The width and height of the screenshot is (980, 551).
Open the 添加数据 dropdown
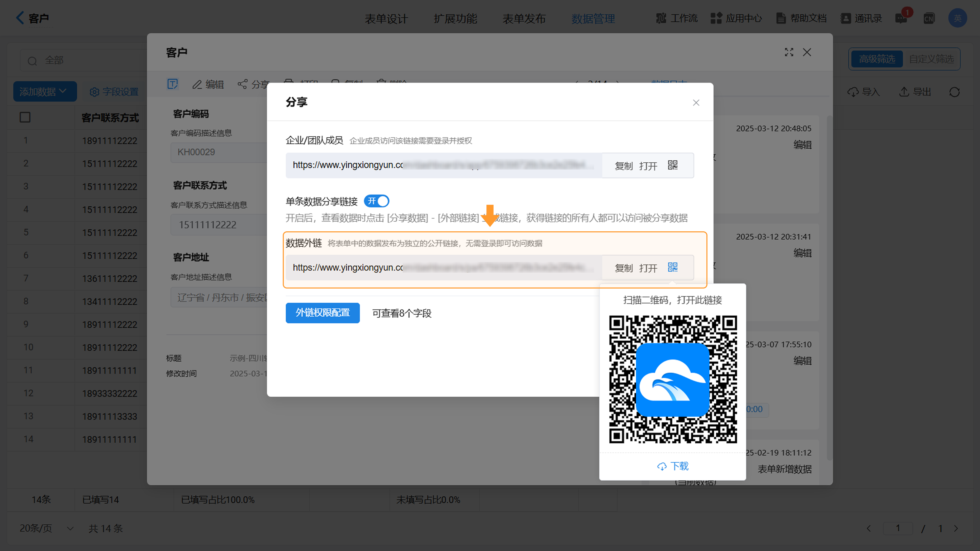[x=45, y=91]
